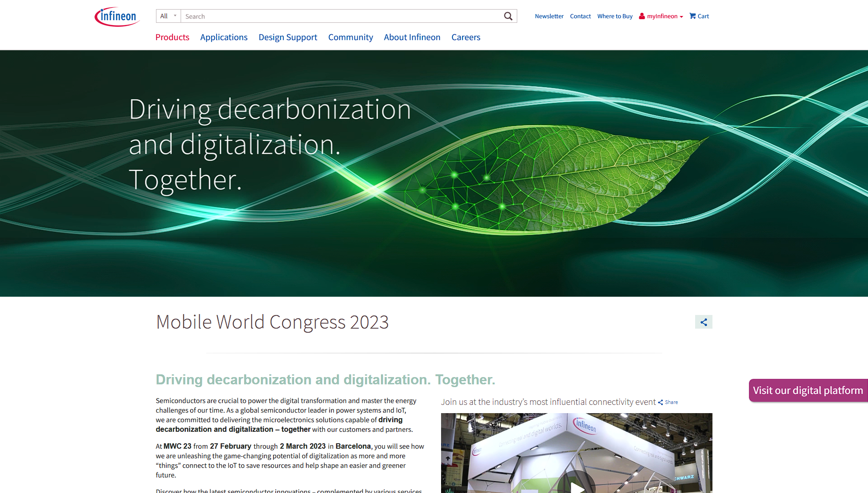
Task: Click the Newsletter link
Action: click(549, 16)
